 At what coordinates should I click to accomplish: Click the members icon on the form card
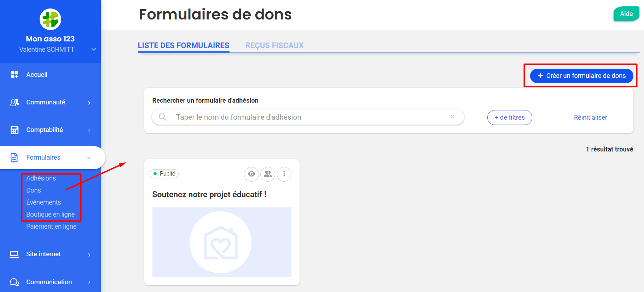(x=268, y=174)
